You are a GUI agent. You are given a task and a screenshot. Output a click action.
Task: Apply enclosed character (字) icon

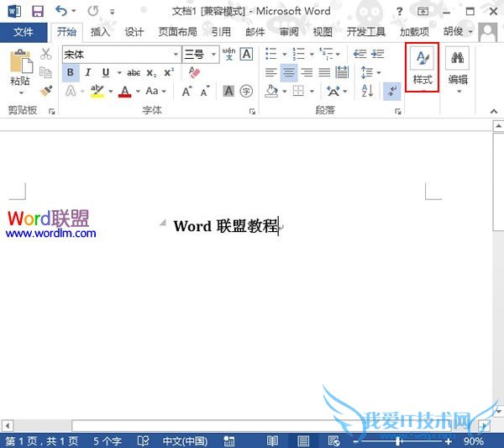click(246, 92)
